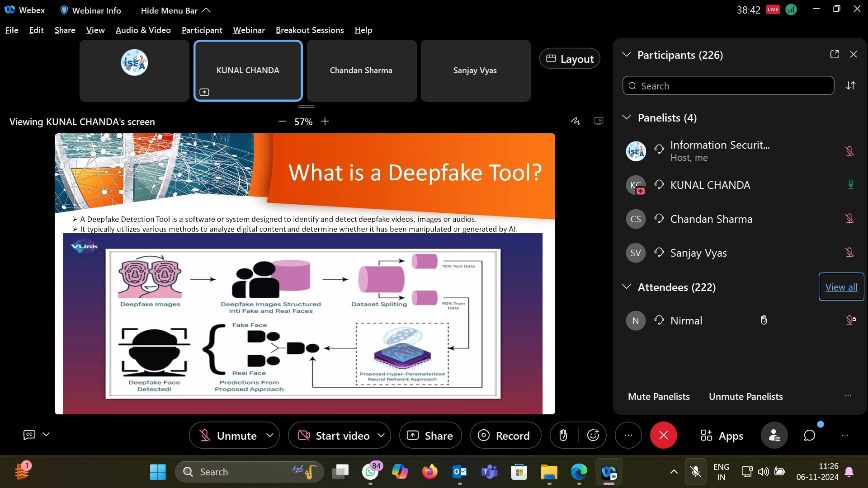Open the chat panel icon
The width and height of the screenshot is (868, 488).
click(x=809, y=435)
